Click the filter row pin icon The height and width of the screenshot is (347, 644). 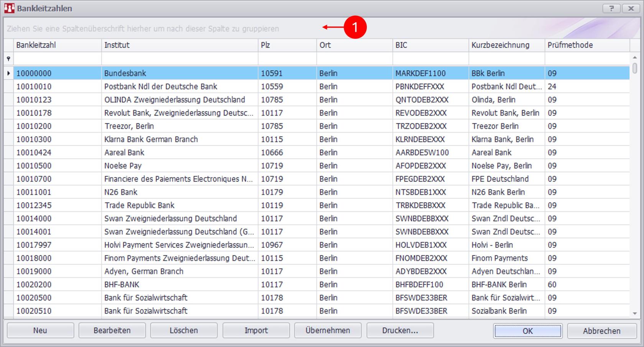click(x=8, y=59)
